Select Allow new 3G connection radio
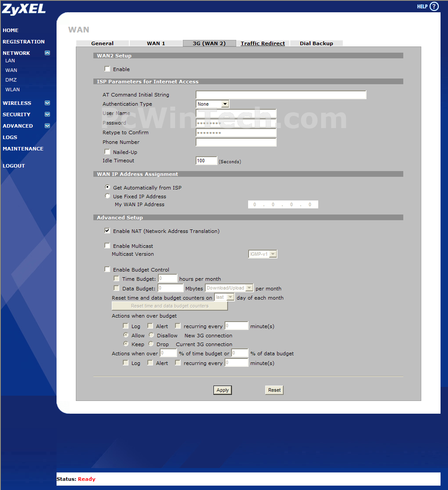Viewport: 448px width, 490px height. pyautogui.click(x=126, y=335)
